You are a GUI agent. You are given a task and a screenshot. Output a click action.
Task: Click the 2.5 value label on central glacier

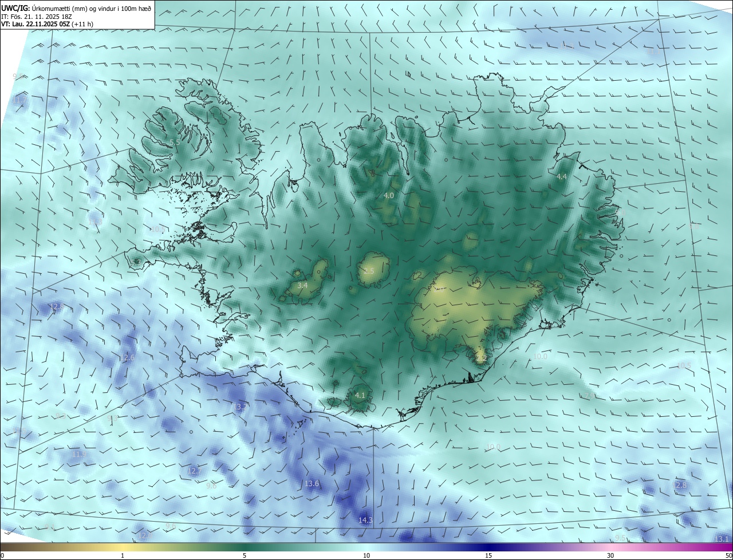[x=369, y=271]
